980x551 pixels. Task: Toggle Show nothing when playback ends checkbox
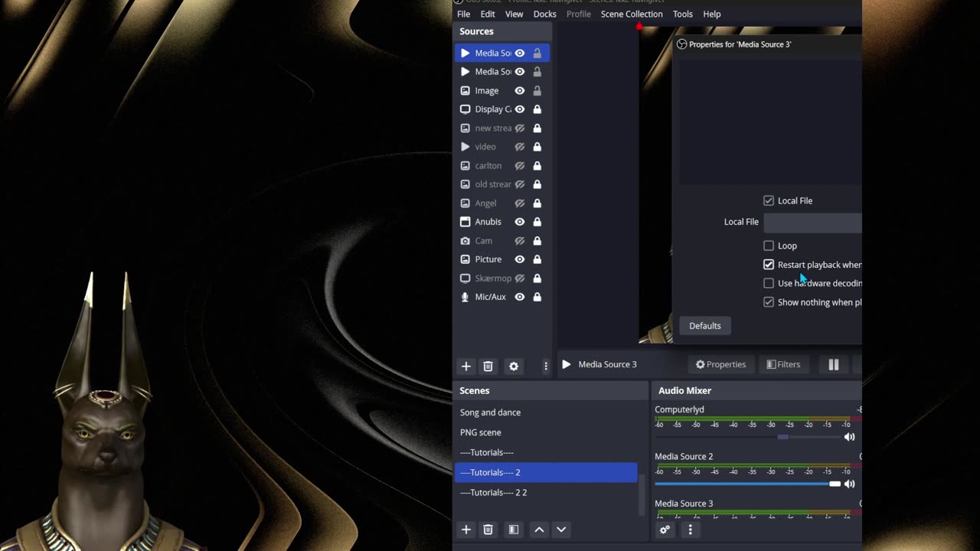coord(769,302)
